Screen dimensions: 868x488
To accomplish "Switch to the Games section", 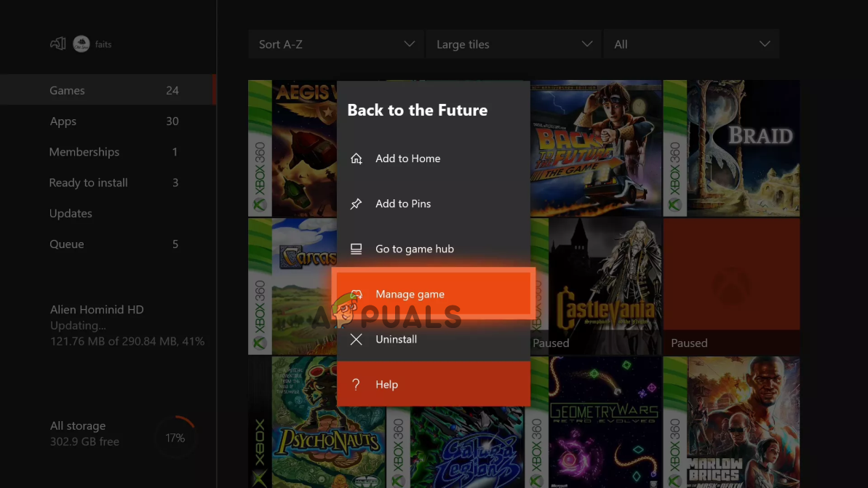I will 108,90.
